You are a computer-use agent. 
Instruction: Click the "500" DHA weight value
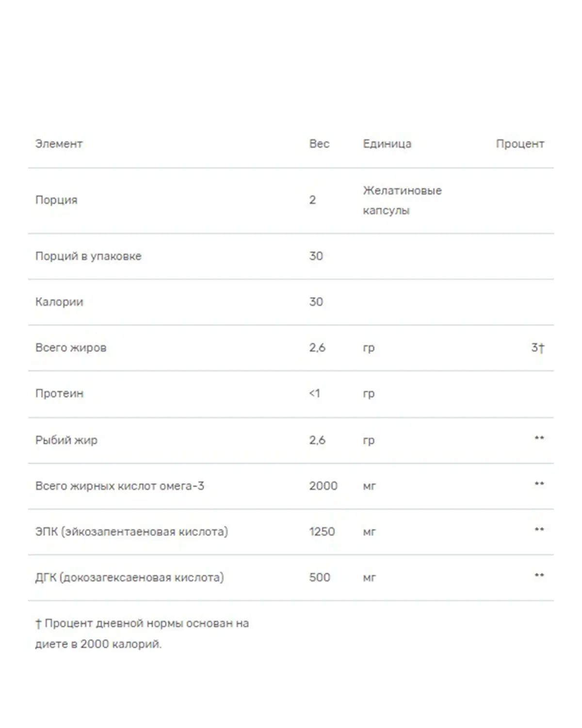tap(320, 578)
